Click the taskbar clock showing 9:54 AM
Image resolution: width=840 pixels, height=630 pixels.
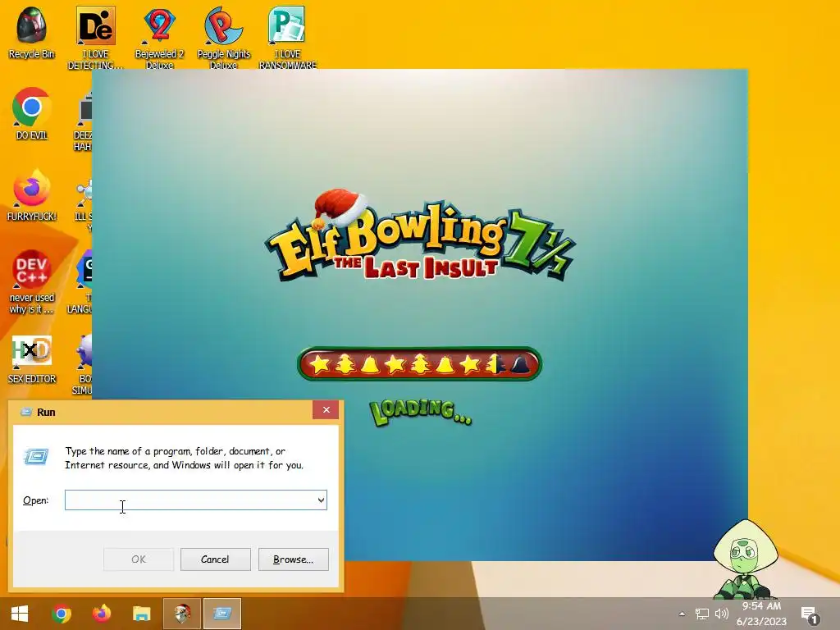761,614
